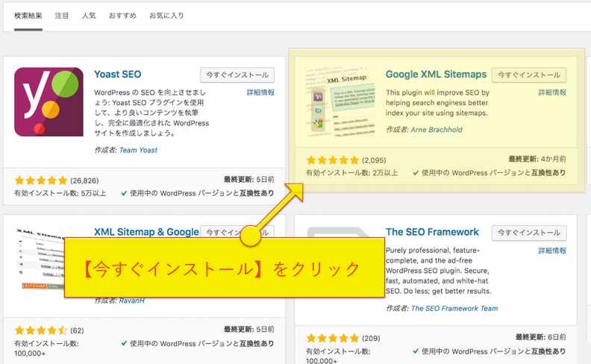The height and width of the screenshot is (364, 591).
Task: Click The SEO Framework star rating
Action: (333, 338)
